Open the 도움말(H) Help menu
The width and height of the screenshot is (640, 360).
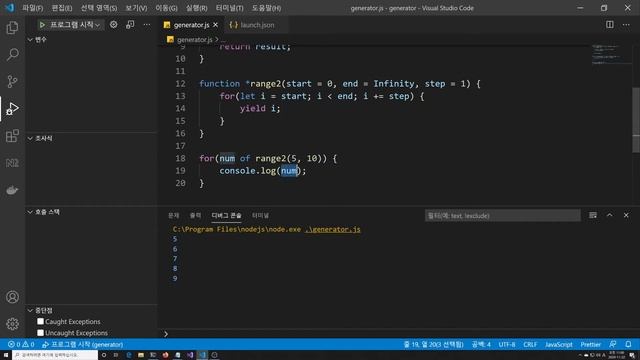[x=266, y=8]
